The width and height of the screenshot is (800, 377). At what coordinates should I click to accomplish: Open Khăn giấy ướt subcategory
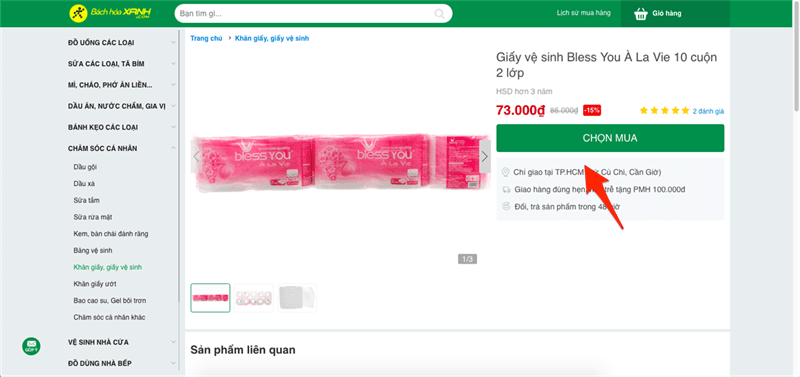(x=91, y=284)
